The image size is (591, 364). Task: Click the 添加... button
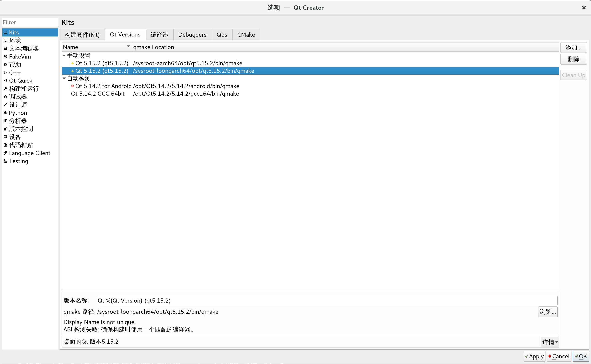point(573,47)
